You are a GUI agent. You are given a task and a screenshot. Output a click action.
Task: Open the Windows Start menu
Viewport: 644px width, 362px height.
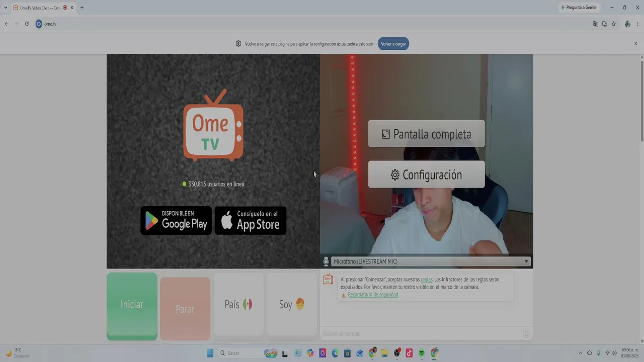click(210, 353)
